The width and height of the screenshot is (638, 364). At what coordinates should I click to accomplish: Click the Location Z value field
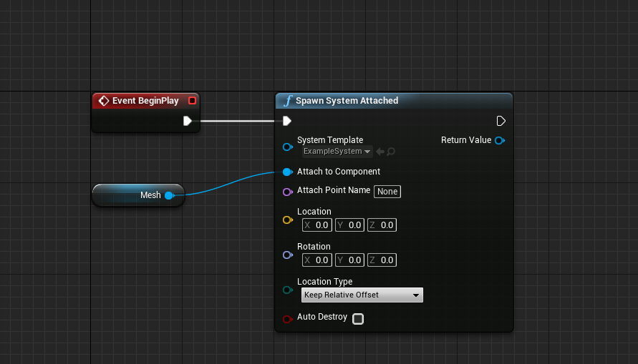382,225
